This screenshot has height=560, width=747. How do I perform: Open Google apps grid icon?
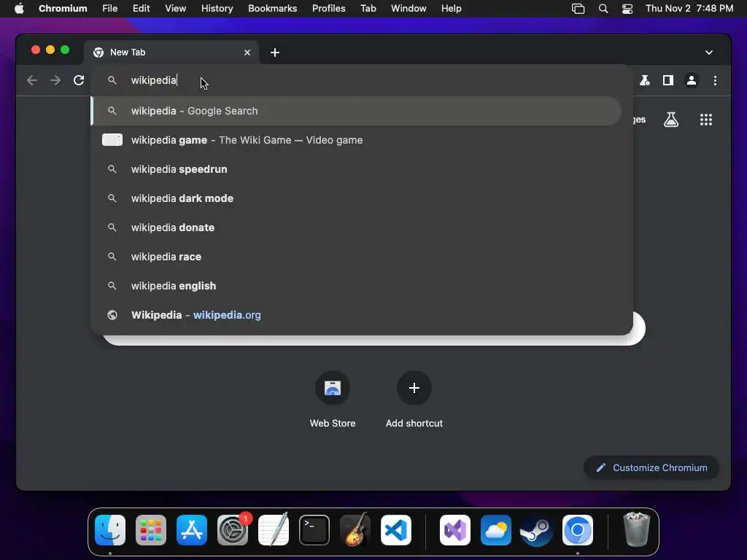(x=705, y=120)
